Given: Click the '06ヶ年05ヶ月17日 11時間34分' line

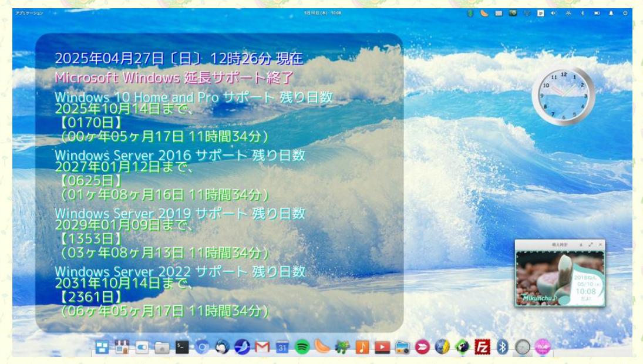Looking at the screenshot, I should (x=164, y=311).
